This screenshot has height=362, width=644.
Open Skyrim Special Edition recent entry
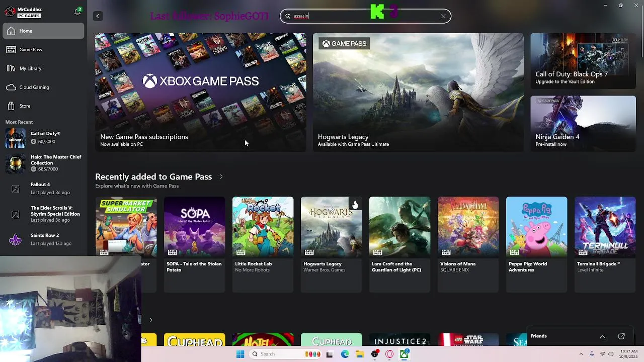click(x=43, y=214)
